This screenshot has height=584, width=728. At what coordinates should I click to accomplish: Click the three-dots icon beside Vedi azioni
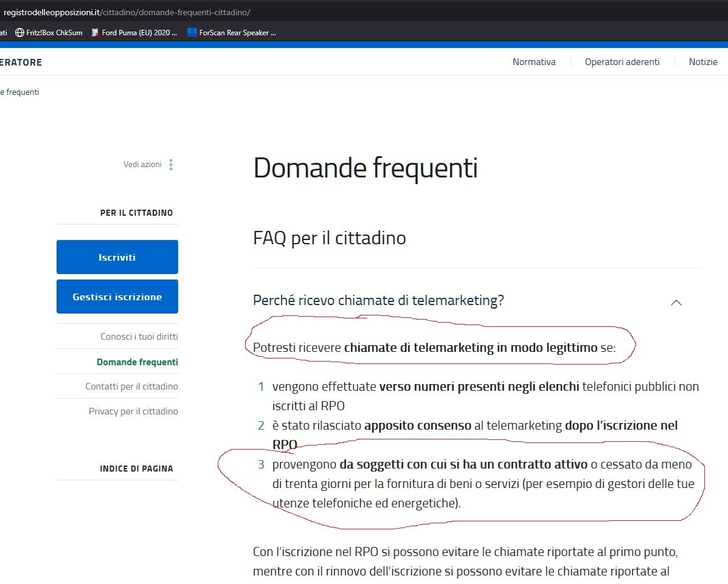171,165
